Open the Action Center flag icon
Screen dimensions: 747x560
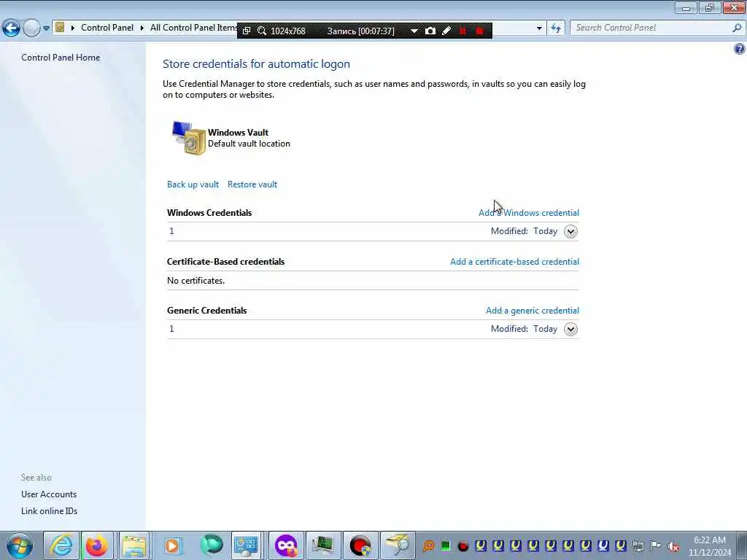tap(656, 546)
